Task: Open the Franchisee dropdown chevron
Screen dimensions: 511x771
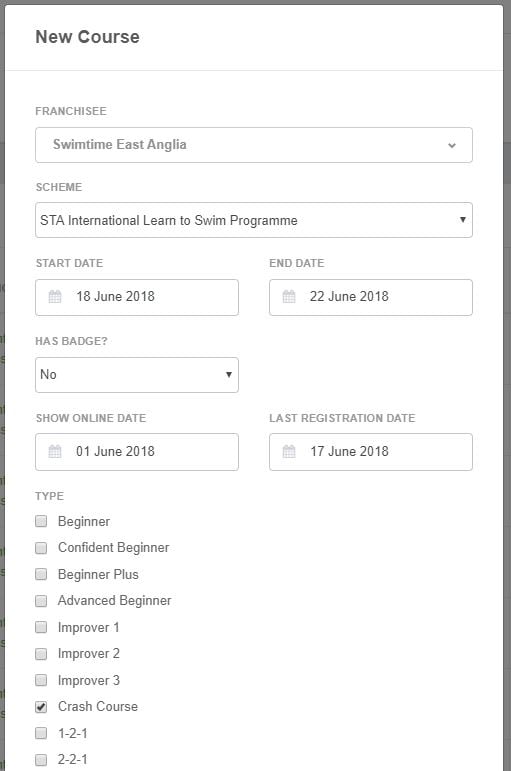Action: coord(451,146)
